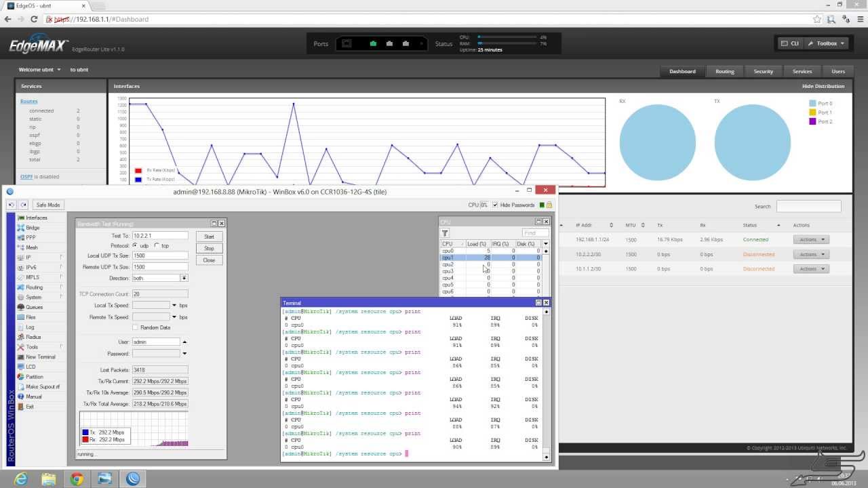Image resolution: width=868 pixels, height=488 pixels.
Task: Switch to the Routing tab in EdgeOS
Action: click(724, 71)
